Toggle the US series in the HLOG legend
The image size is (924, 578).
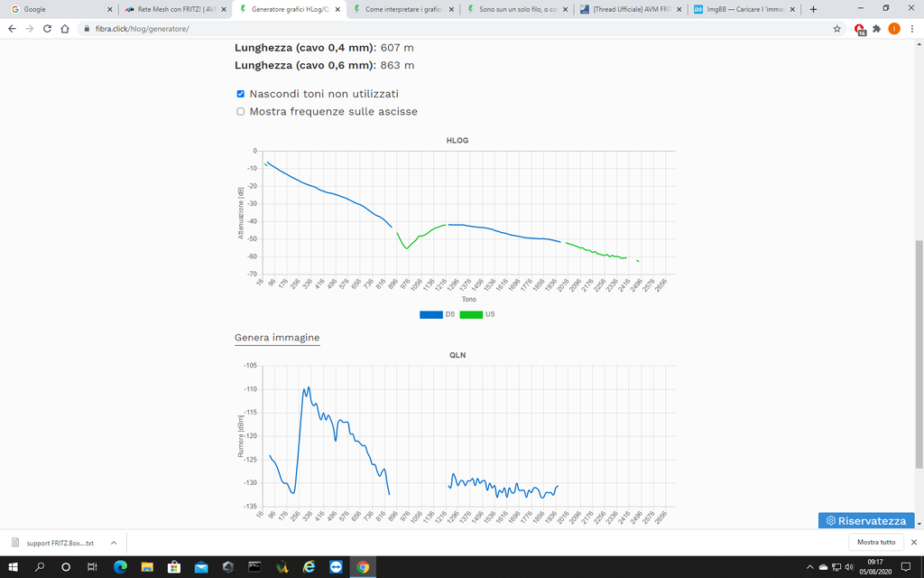pos(477,314)
